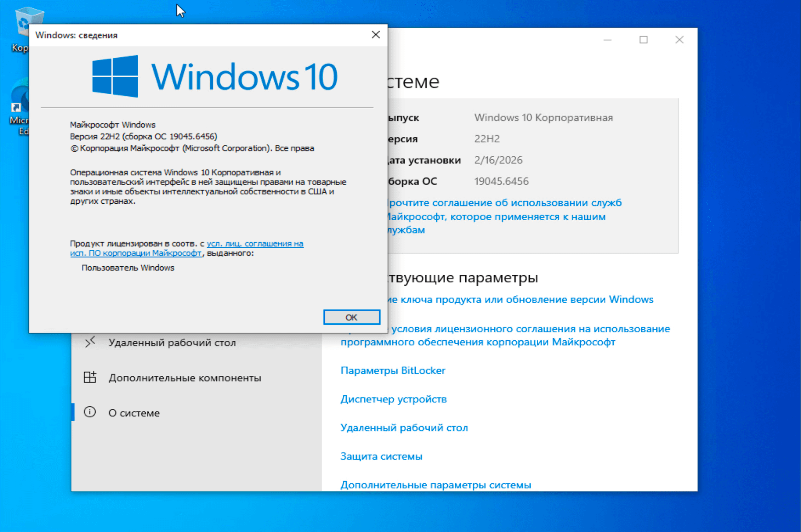
Task: Select Дополнительные компоненты sidebar item
Action: coord(184,378)
